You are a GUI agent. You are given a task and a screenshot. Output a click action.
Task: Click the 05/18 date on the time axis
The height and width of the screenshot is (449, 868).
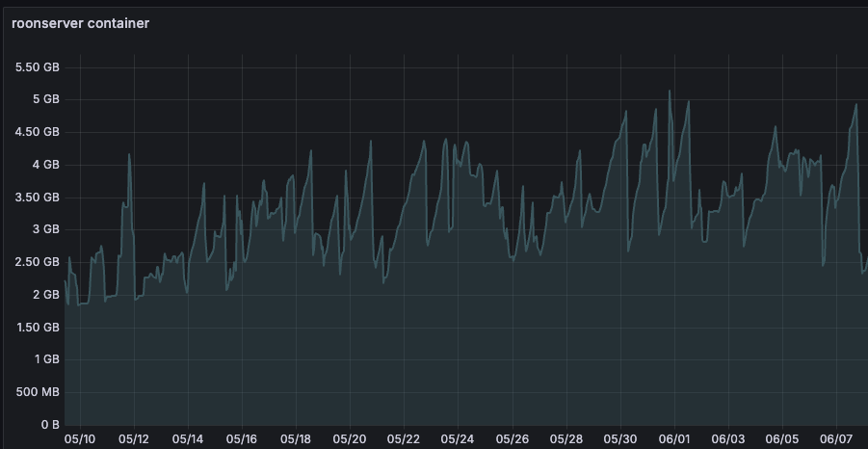click(296, 439)
